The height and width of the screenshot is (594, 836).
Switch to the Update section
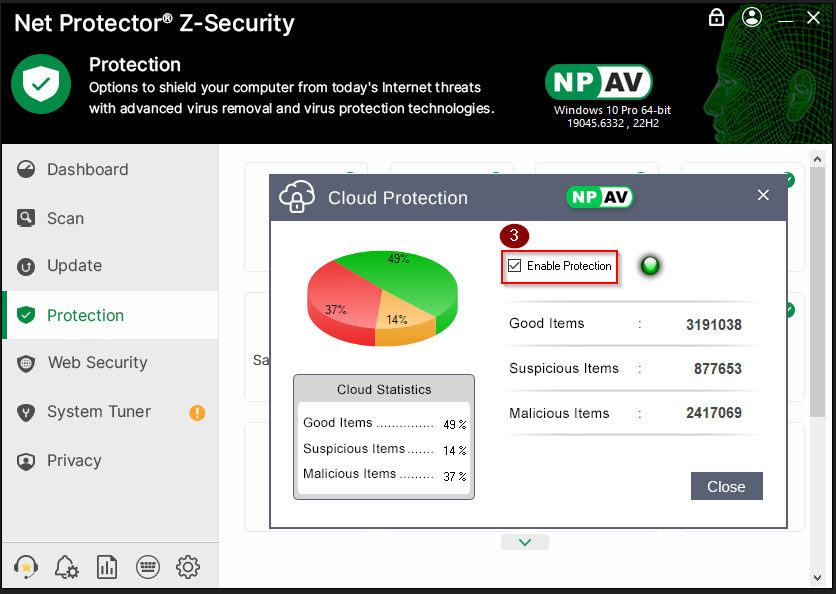point(75,266)
